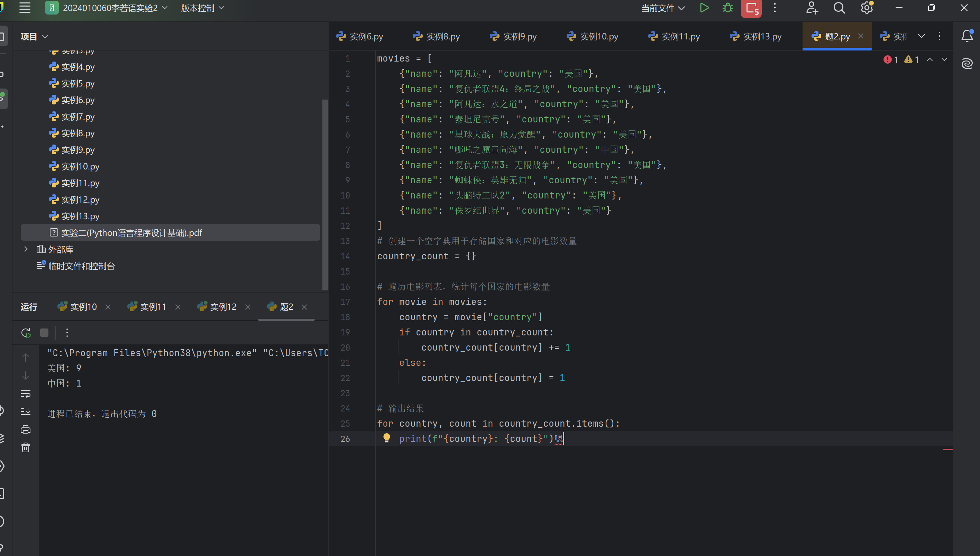Open notifications bell icon
This screenshot has height=556, width=980.
967,36
